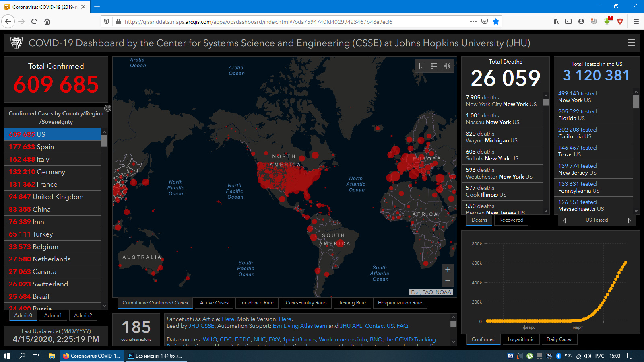The image size is (644, 362).
Task: Switch to the Recovered tab
Action: 511,220
